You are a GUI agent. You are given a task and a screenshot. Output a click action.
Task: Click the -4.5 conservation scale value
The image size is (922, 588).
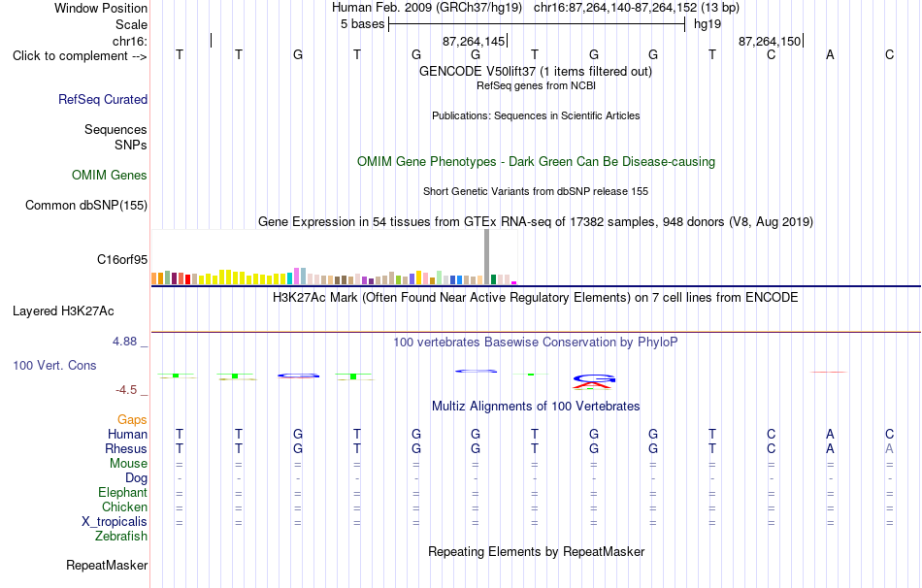point(126,390)
